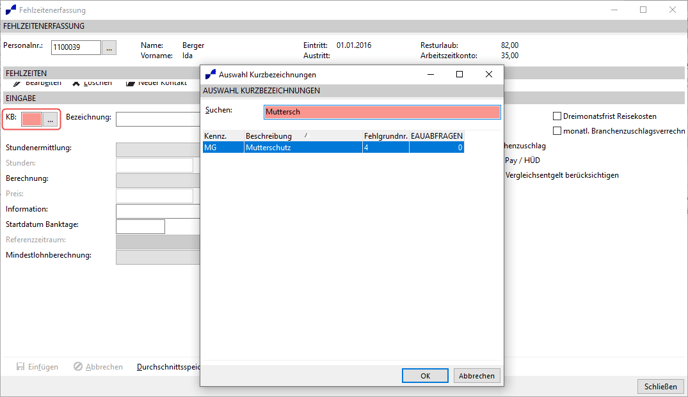688x397 pixels.
Task: Open KB lookup ellipsis button
Action: [50, 119]
